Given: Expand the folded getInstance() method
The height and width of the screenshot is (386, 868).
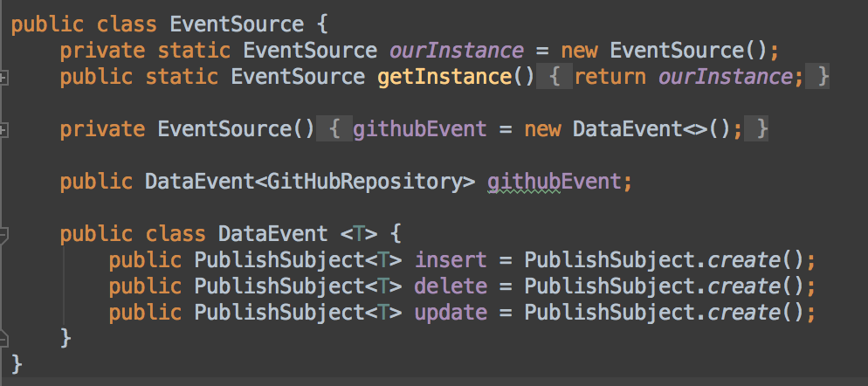Looking at the screenshot, I should (x=4, y=78).
